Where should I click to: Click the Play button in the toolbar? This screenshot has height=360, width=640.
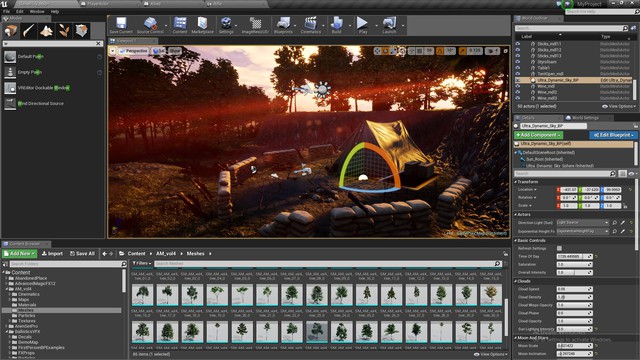[362, 25]
